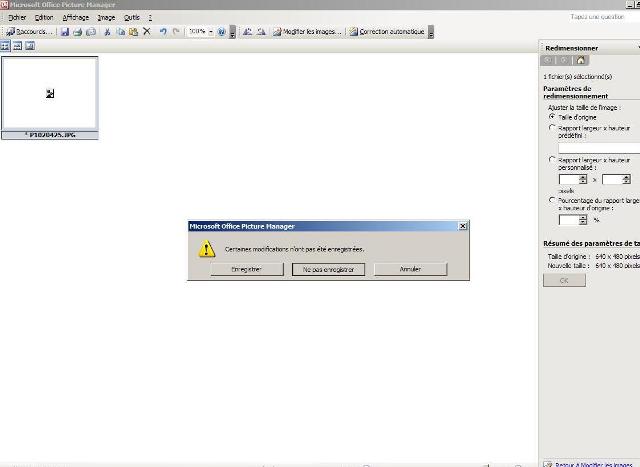Click the Save icon in the toolbar

(x=65, y=32)
